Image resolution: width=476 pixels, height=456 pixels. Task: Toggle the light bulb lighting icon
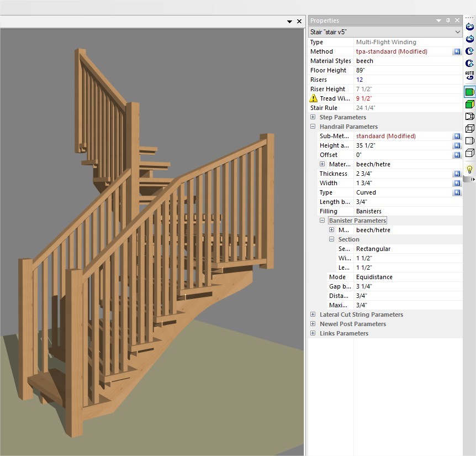pyautogui.click(x=469, y=169)
